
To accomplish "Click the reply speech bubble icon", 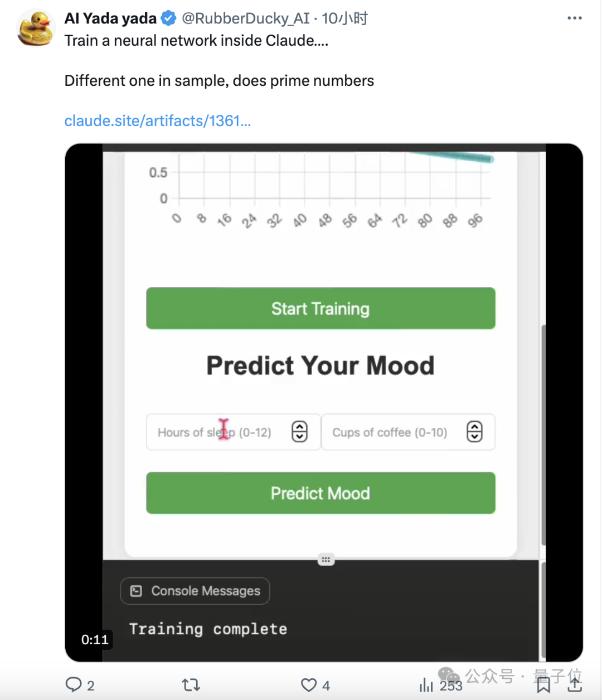I will coord(74,684).
